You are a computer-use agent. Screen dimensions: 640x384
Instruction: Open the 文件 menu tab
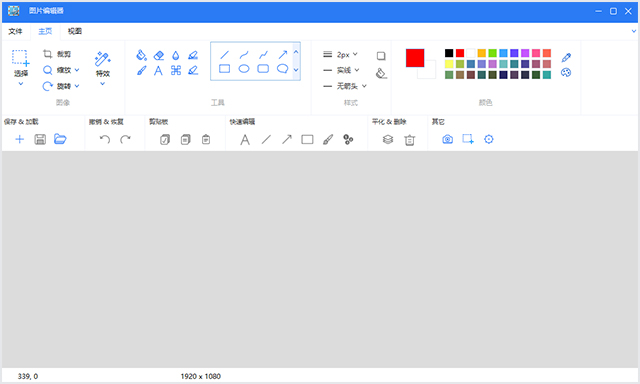click(x=16, y=31)
